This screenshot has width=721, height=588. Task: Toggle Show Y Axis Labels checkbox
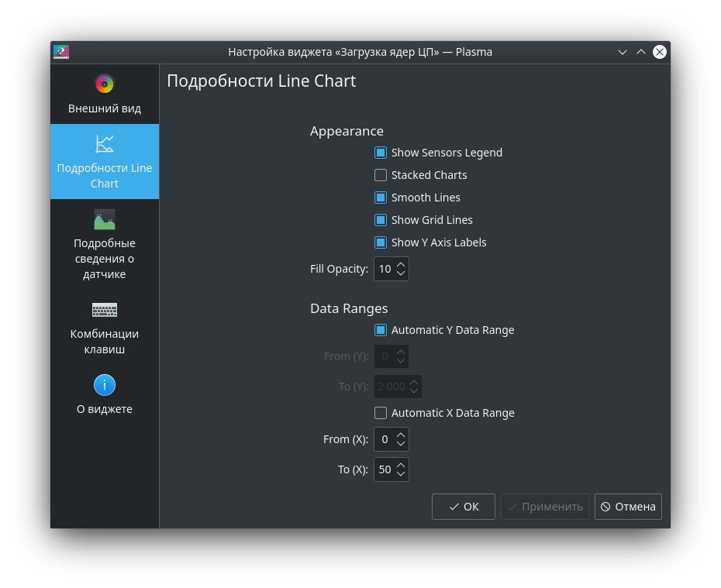[381, 242]
